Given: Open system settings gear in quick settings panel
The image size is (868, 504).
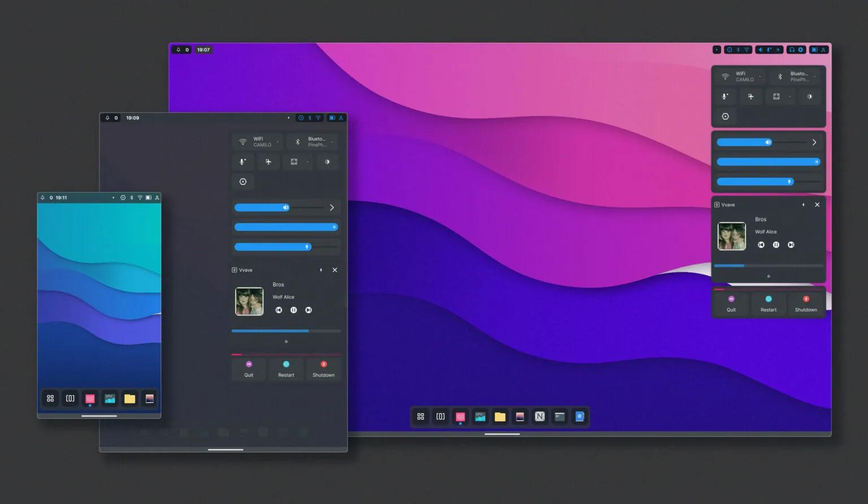Looking at the screenshot, I should tap(725, 116).
